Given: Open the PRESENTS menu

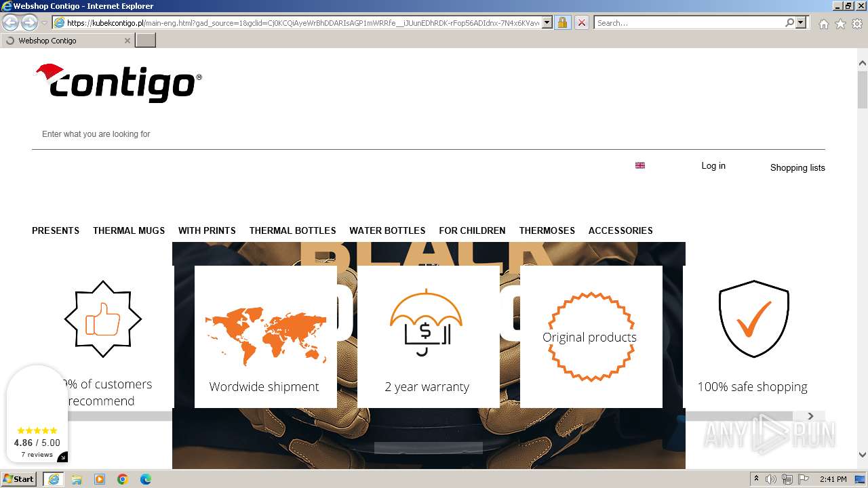Looking at the screenshot, I should tap(56, 230).
